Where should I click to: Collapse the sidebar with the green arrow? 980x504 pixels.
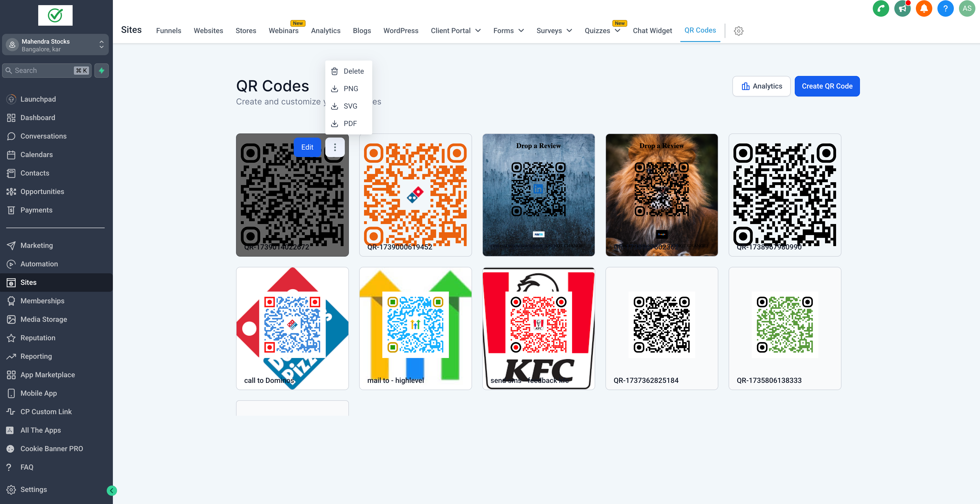pos(111,490)
